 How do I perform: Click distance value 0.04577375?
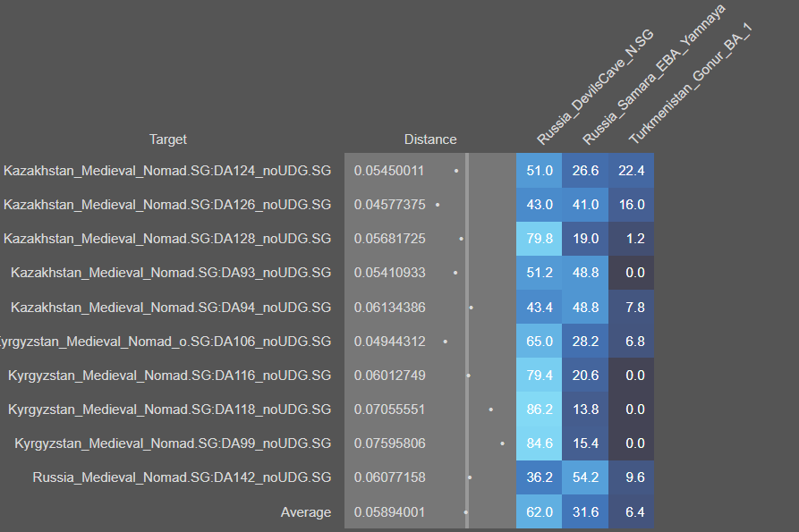pyautogui.click(x=389, y=205)
